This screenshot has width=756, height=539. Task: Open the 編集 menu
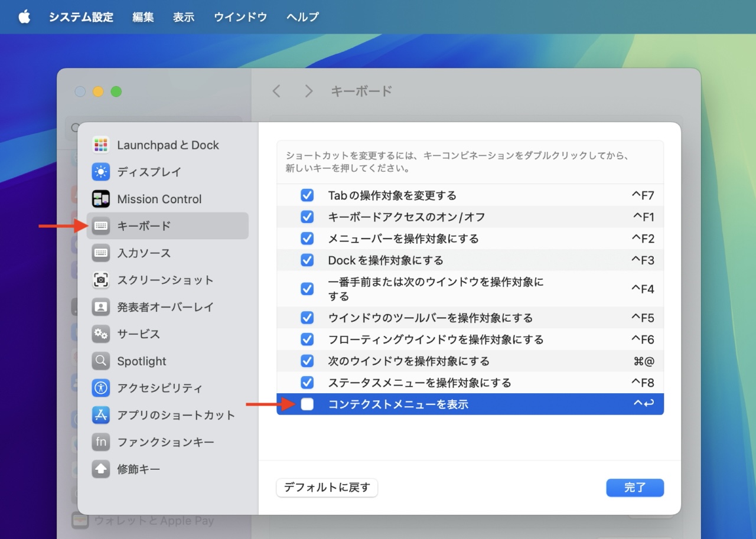click(x=143, y=17)
